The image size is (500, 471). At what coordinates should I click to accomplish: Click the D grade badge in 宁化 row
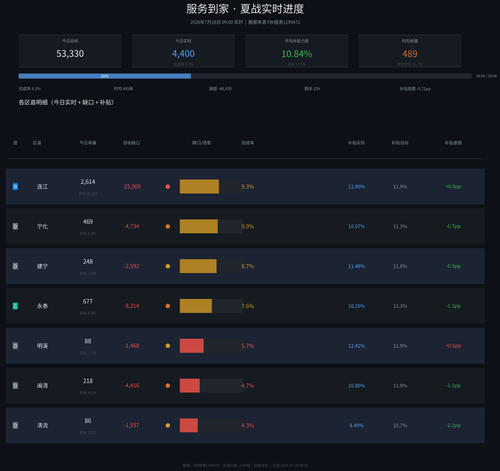point(15,226)
